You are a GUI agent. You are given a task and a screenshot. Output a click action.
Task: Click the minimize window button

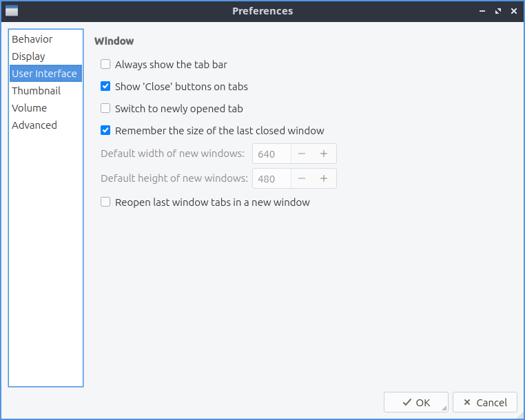[483, 11]
